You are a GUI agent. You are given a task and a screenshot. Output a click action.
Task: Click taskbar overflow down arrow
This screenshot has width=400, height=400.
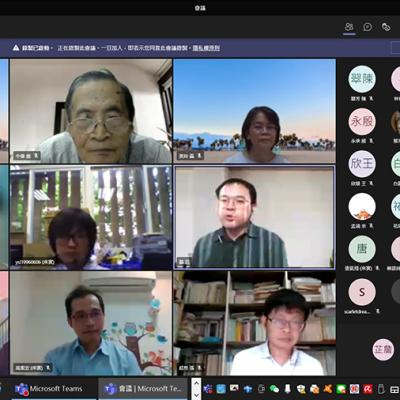click(x=197, y=395)
